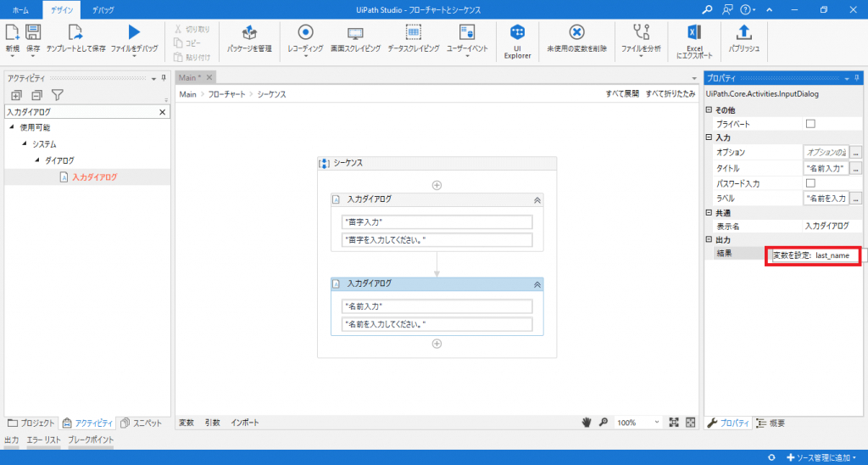Open the help question-mark icon
Image resolution: width=868 pixels, height=465 pixels.
745,10
